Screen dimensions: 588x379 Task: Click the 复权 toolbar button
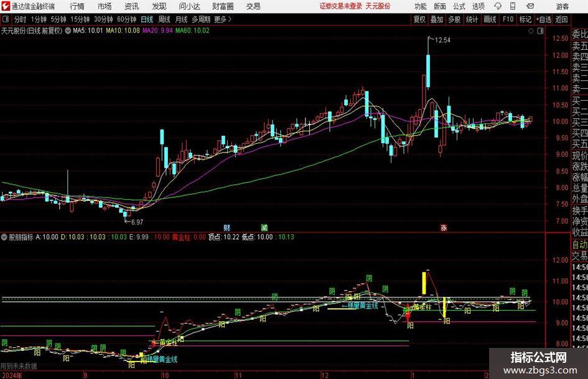(419, 19)
